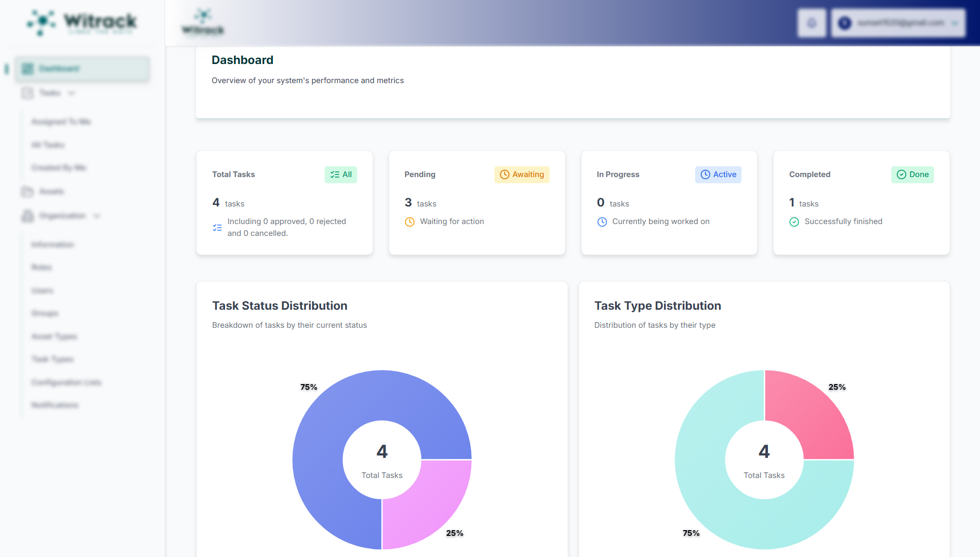Click the Awaiting badge on Pending card
Viewport: 980px width, 557px height.
click(x=522, y=174)
